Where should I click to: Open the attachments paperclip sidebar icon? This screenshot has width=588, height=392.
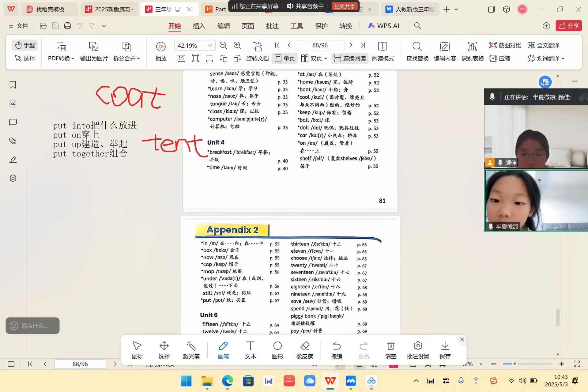[x=13, y=141]
